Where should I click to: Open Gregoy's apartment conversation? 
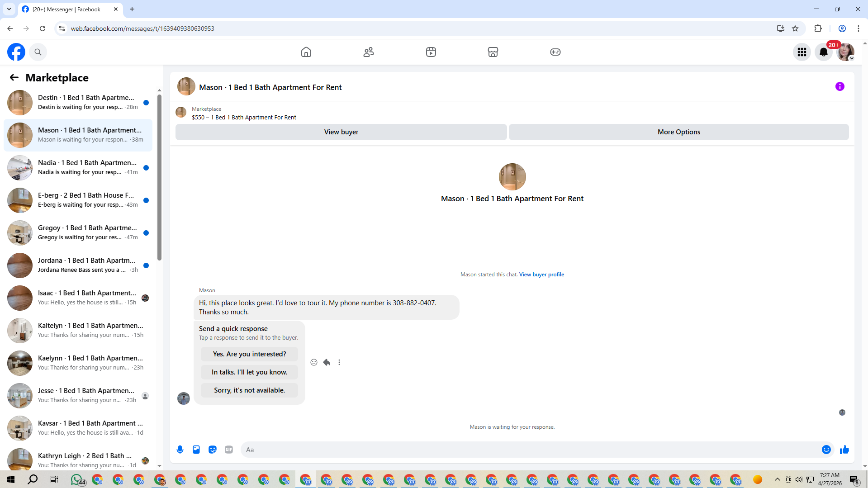coord(78,233)
